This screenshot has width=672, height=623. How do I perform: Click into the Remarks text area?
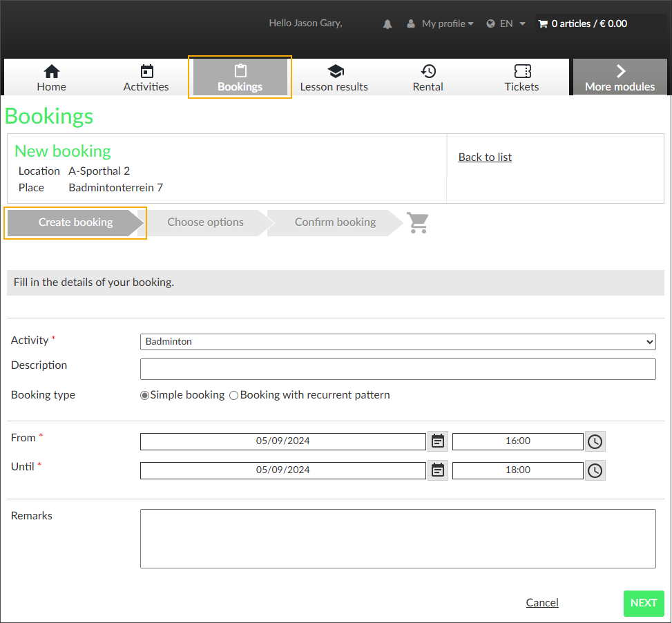[397, 539]
